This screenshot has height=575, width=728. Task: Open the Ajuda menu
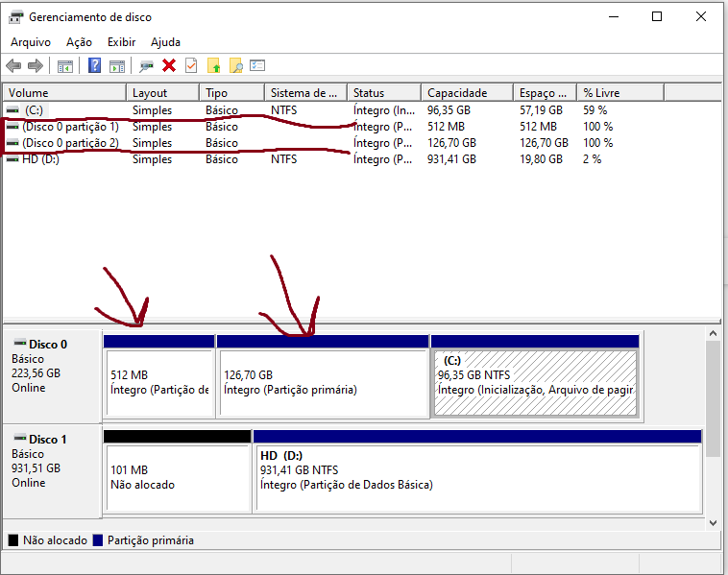[x=165, y=42]
